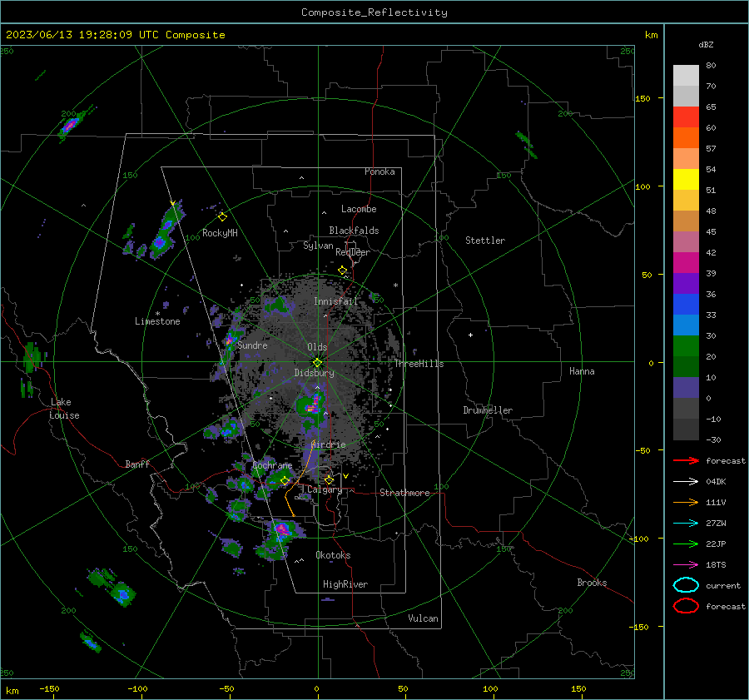The image size is (749, 700).
Task: Click the HighRiver label
Action: [x=345, y=584]
